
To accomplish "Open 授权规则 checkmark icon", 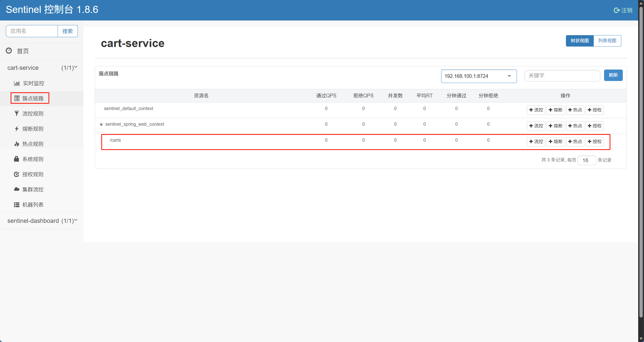I will [x=17, y=174].
